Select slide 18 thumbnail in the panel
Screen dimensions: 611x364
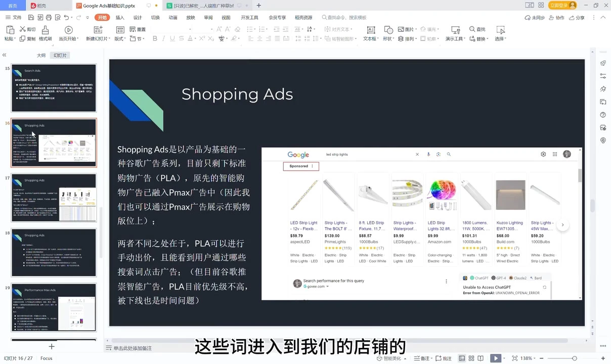tap(54, 252)
